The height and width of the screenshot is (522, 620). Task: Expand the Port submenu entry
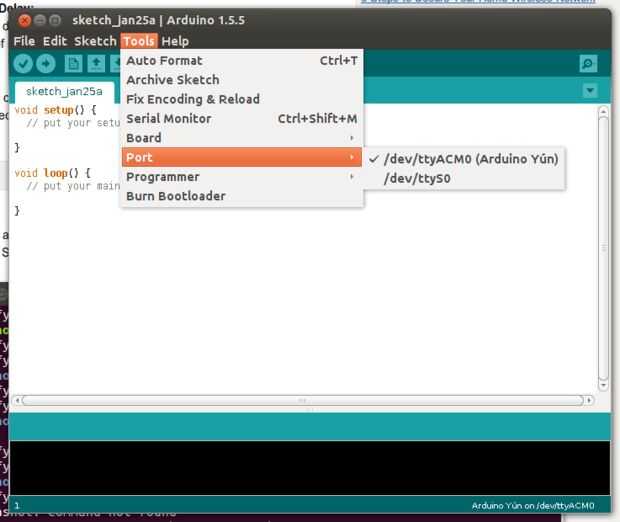(242, 157)
